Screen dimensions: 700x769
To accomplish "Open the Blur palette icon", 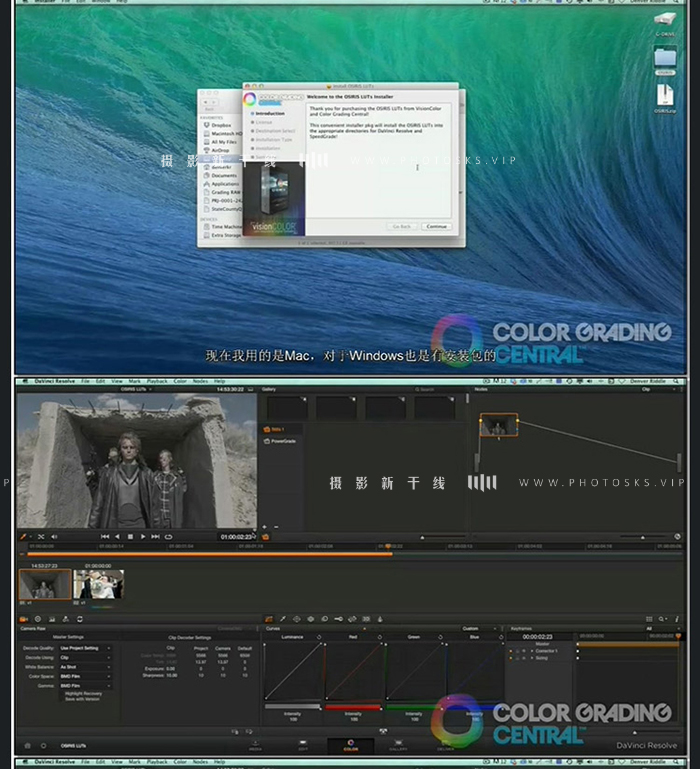I will coord(324,619).
